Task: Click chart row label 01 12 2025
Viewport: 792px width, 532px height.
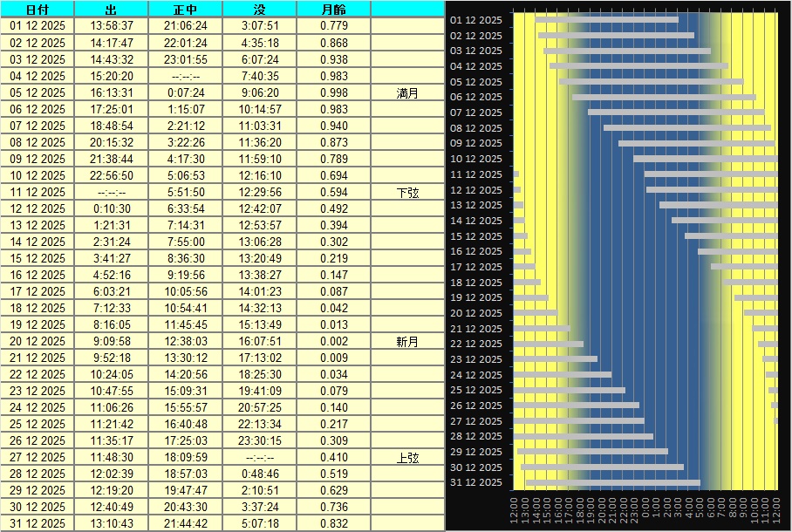Action: 475,20
